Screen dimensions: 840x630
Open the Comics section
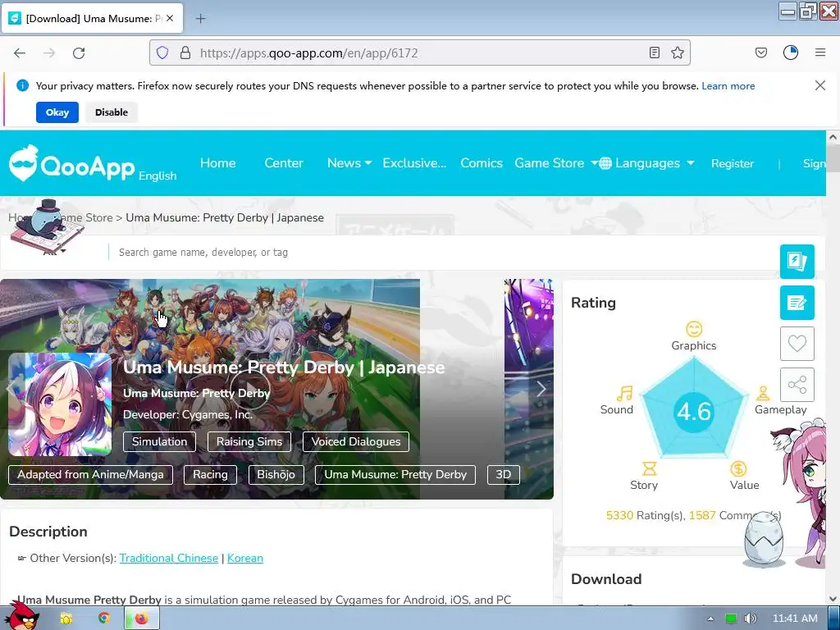(x=481, y=163)
